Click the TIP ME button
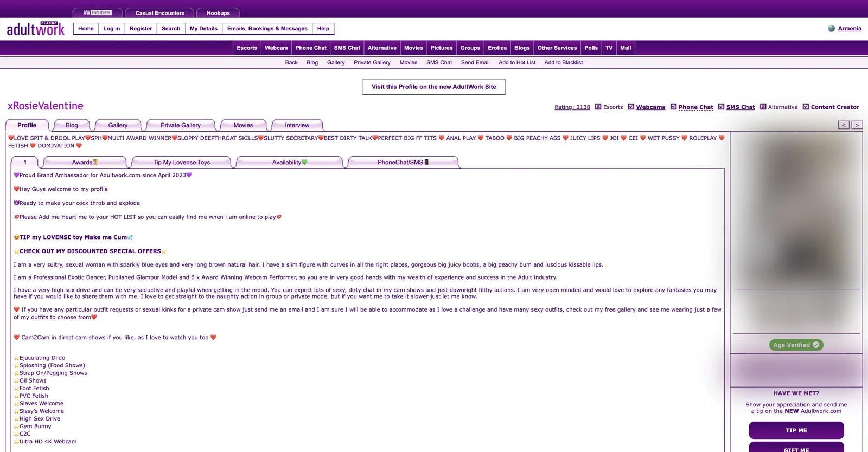 point(796,430)
